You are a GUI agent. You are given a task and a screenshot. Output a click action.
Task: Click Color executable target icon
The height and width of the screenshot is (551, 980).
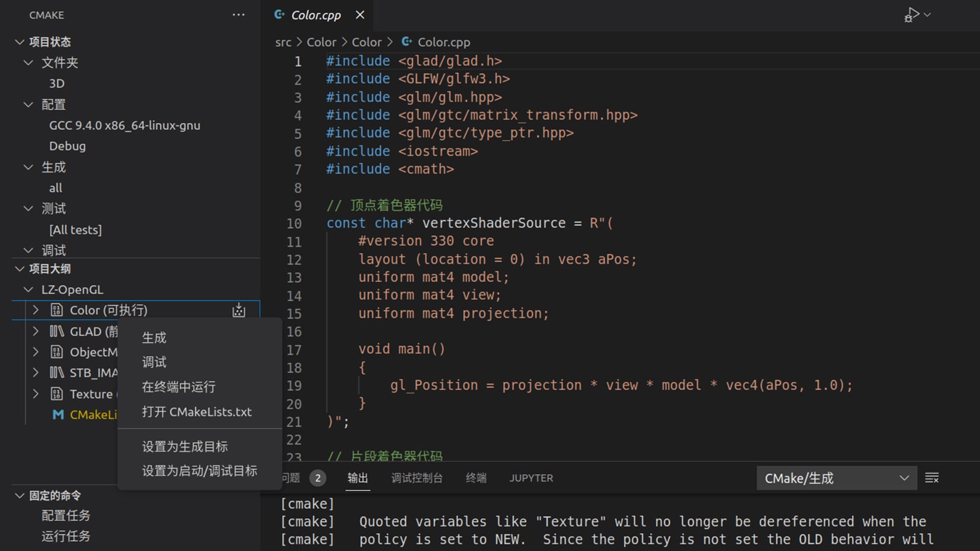click(x=56, y=310)
